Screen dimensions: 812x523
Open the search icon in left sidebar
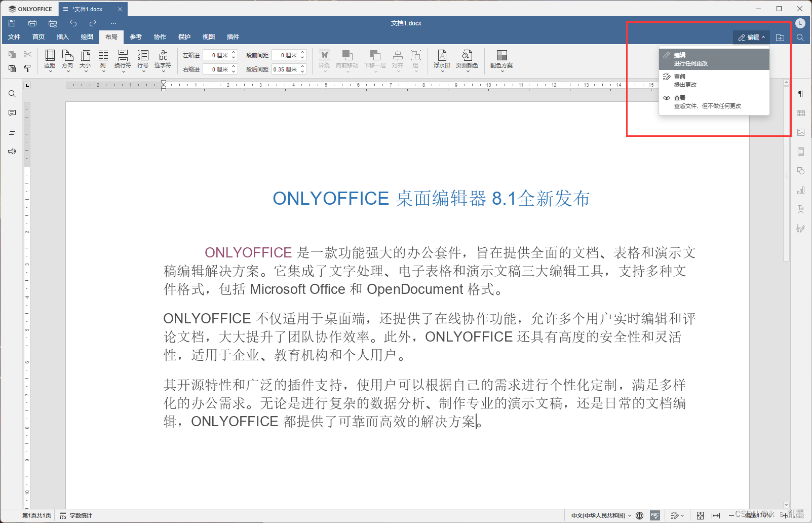coord(12,94)
